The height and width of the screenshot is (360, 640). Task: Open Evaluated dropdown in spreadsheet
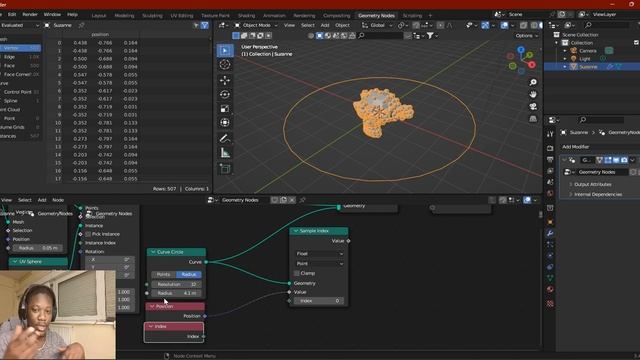click(20, 25)
